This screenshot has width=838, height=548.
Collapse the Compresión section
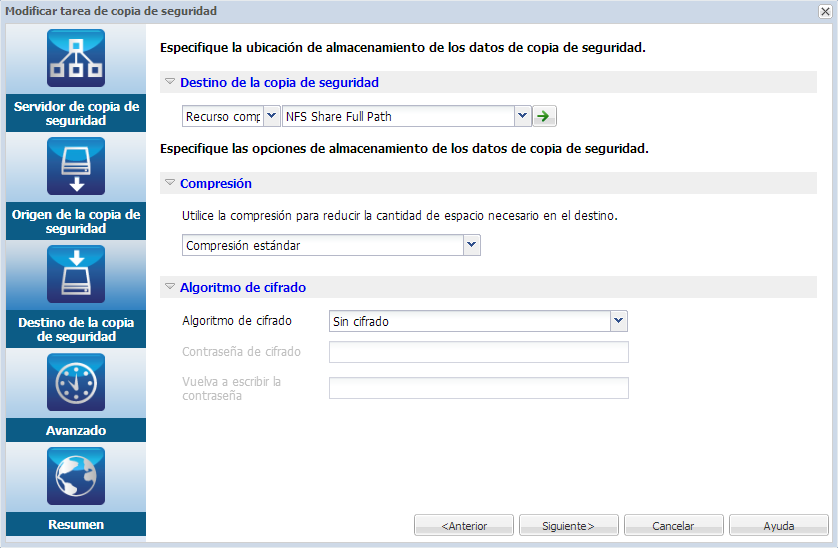(x=170, y=183)
